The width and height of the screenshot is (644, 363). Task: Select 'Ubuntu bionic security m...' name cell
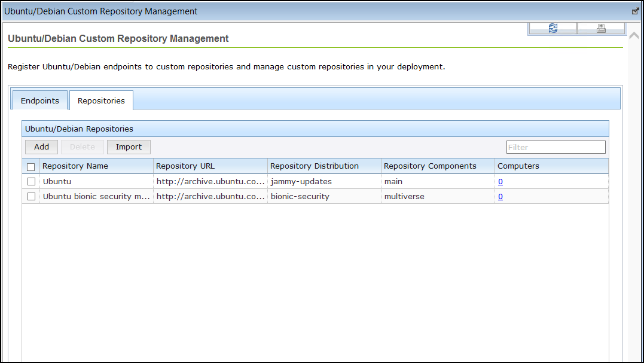coord(96,197)
